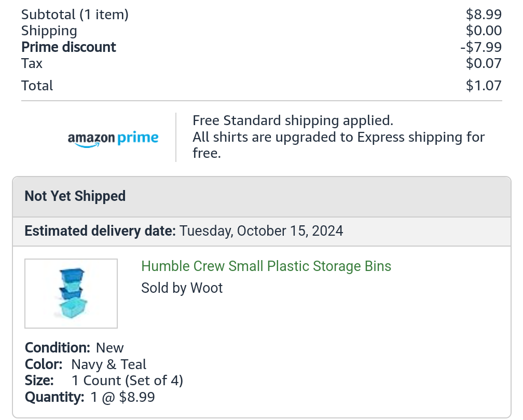
Task: Click the Shipping label in summary
Action: (49, 31)
